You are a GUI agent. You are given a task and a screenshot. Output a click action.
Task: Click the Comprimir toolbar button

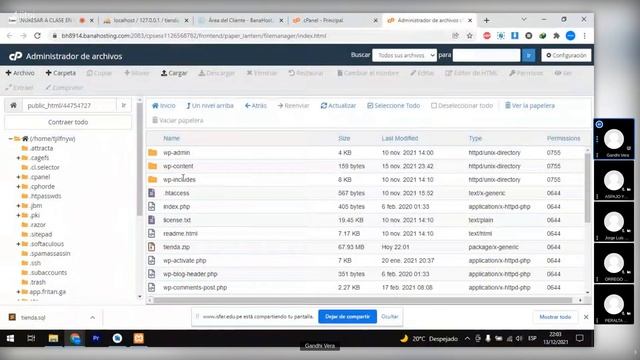(x=64, y=88)
